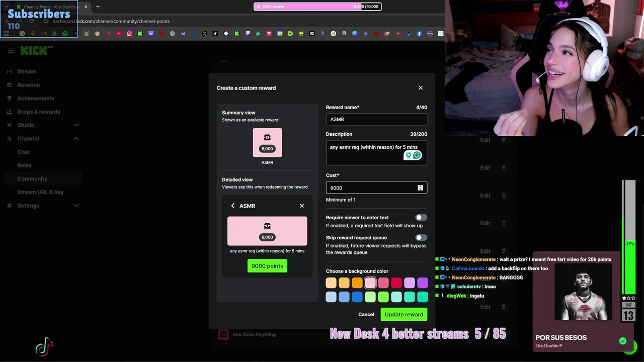Screen dimensions: 644x362
Task: Choose the dark blue background color swatch
Action: [357, 297]
